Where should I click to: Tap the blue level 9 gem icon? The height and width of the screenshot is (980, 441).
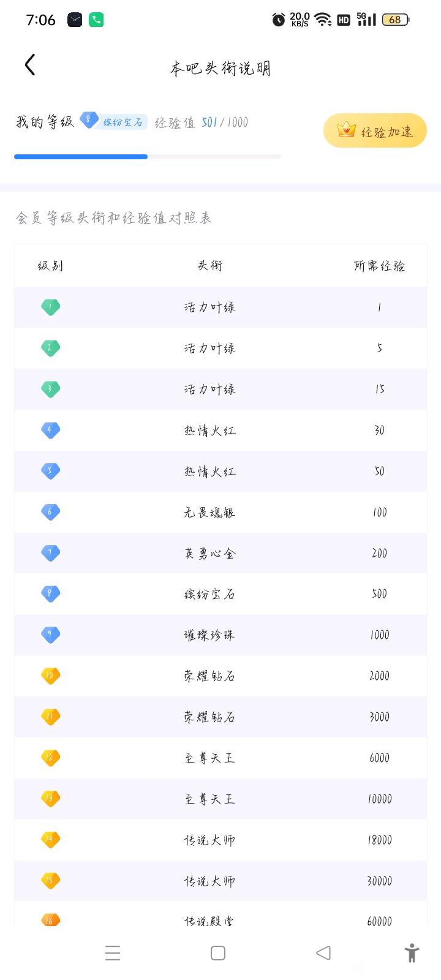pyautogui.click(x=50, y=635)
